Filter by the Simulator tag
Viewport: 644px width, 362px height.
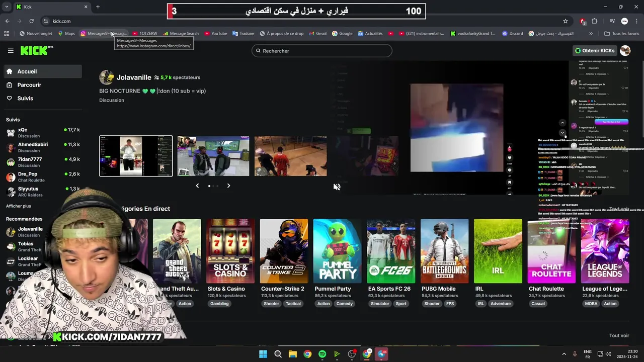click(x=380, y=304)
